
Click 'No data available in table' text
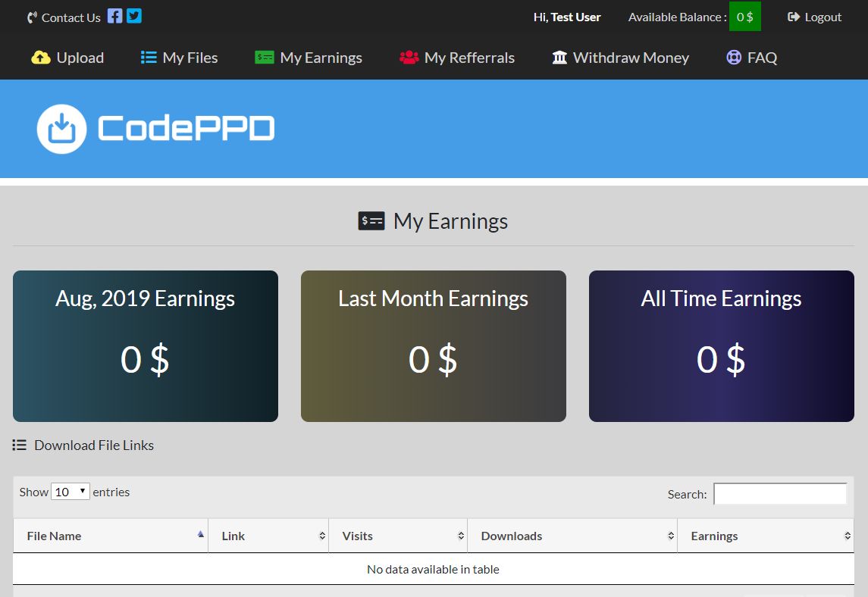pyautogui.click(x=434, y=569)
